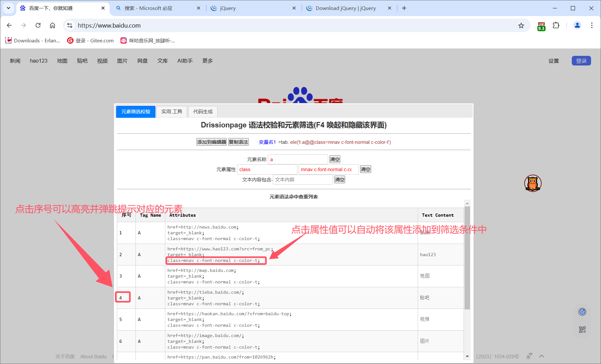Image resolution: width=601 pixels, height=364 pixels.
Task: Focus the mnav c-font-normal attribute value field
Action: tap(328, 169)
